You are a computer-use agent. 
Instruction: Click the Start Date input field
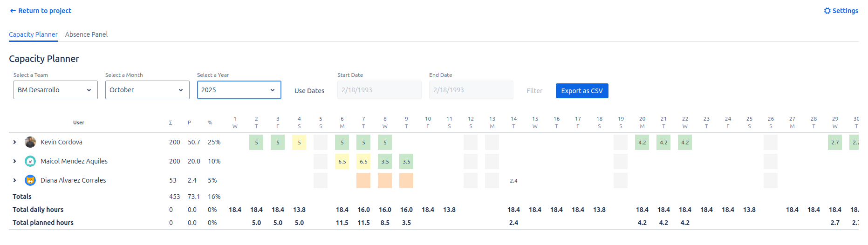[379, 90]
